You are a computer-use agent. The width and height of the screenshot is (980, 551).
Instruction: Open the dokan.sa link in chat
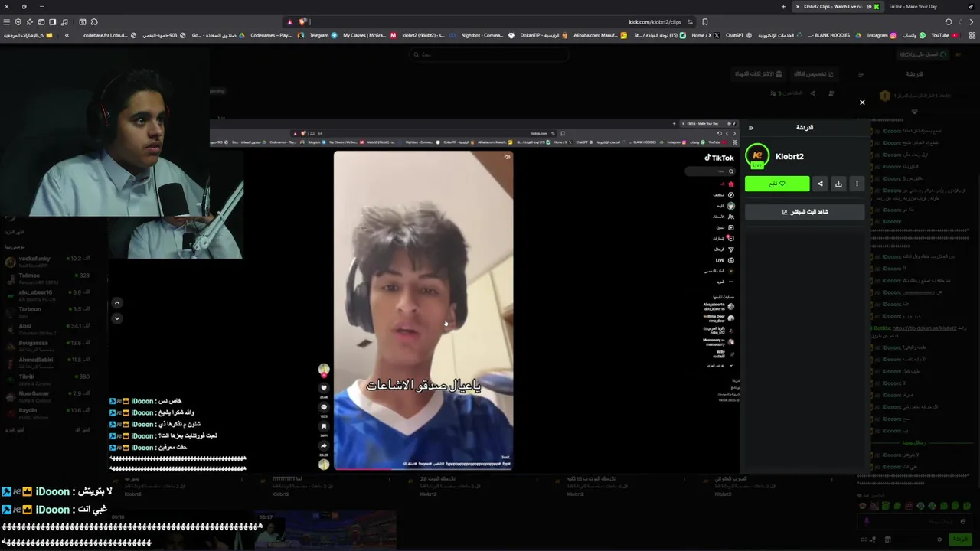coord(925,328)
